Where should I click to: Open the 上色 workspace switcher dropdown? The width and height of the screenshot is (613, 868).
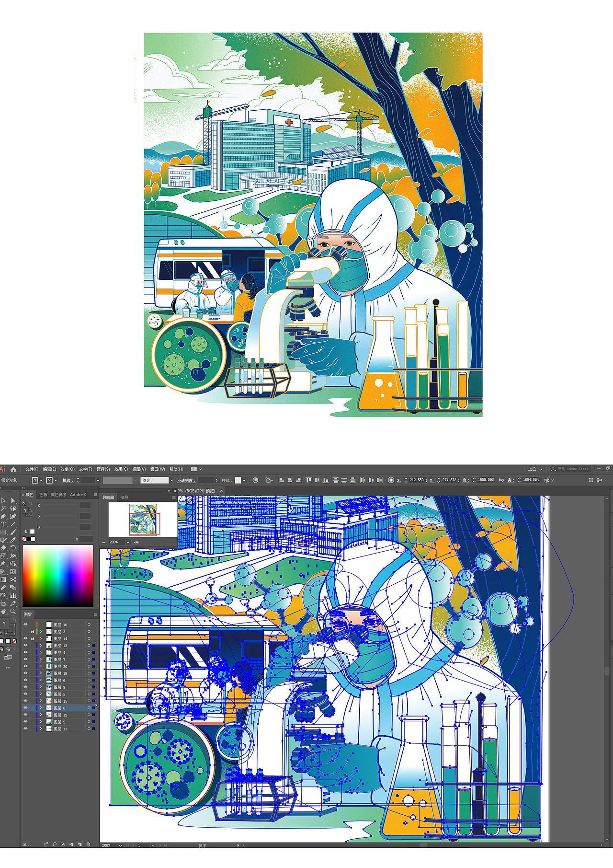(535, 469)
